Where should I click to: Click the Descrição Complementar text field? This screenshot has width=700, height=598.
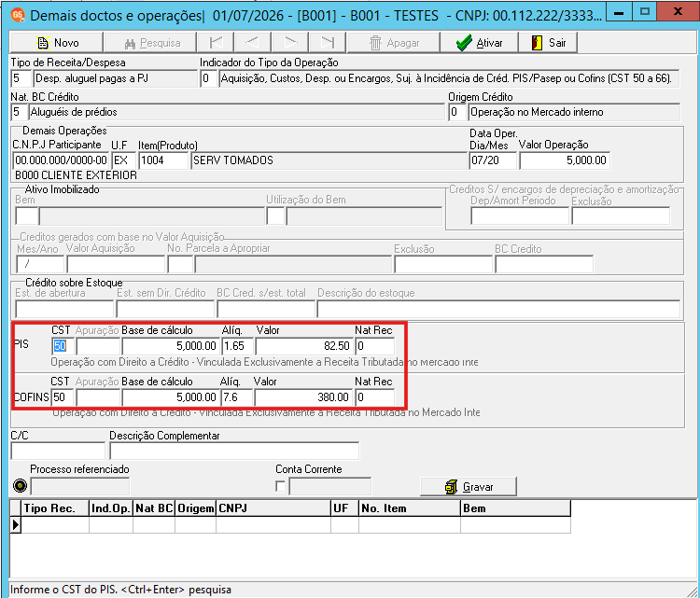tap(234, 451)
